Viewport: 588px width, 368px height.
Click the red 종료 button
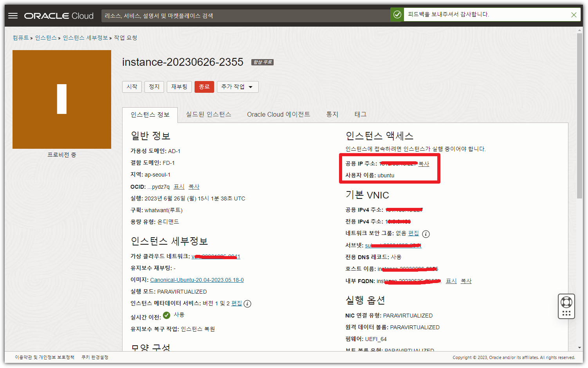pyautogui.click(x=204, y=87)
